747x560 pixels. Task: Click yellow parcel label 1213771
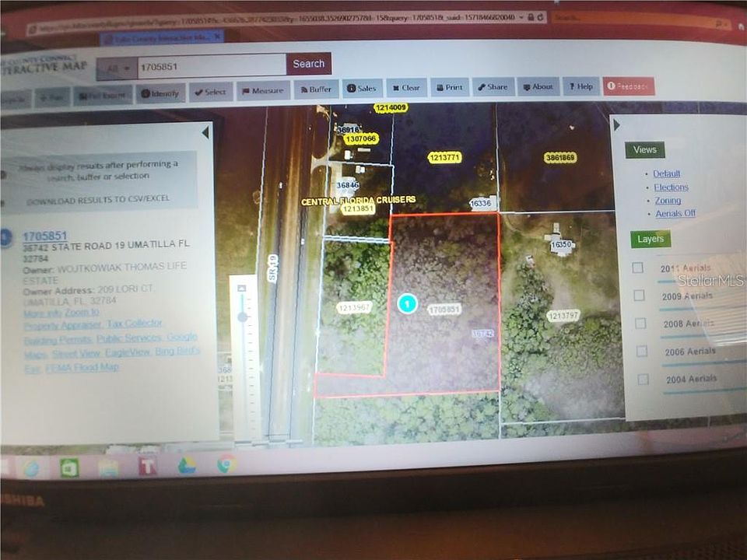point(444,157)
